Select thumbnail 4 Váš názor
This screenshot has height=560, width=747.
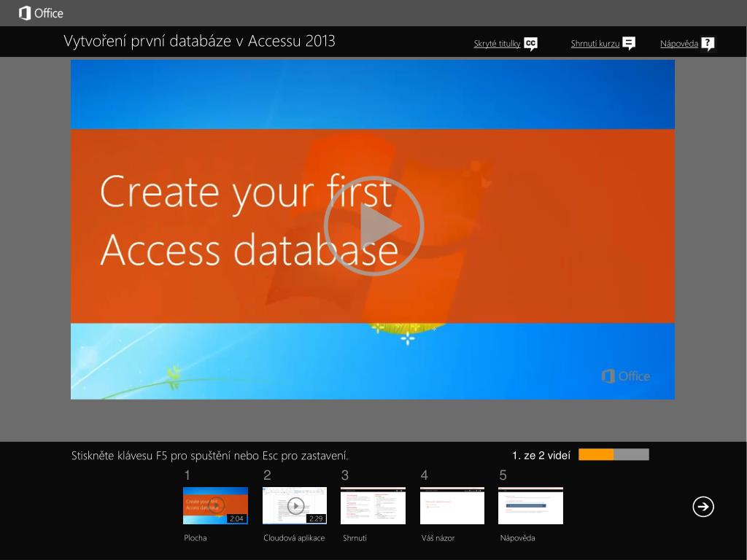tap(452, 505)
